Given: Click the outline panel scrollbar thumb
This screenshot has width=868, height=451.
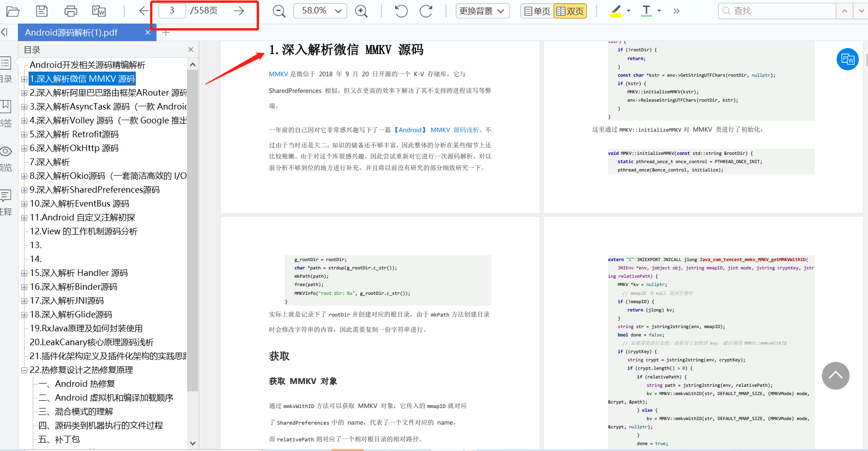Looking at the screenshot, I should pyautogui.click(x=193, y=230).
